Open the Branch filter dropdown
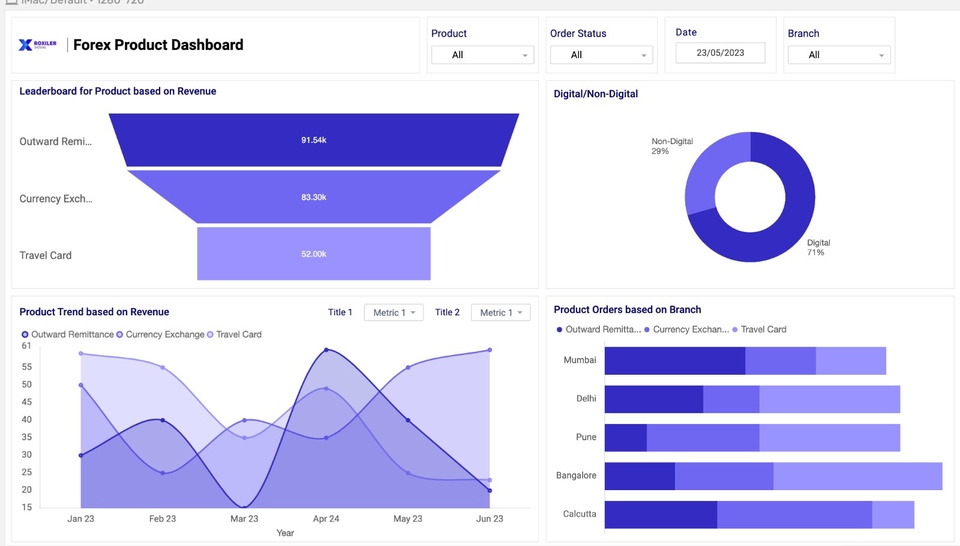This screenshot has height=546, width=960. [x=837, y=55]
